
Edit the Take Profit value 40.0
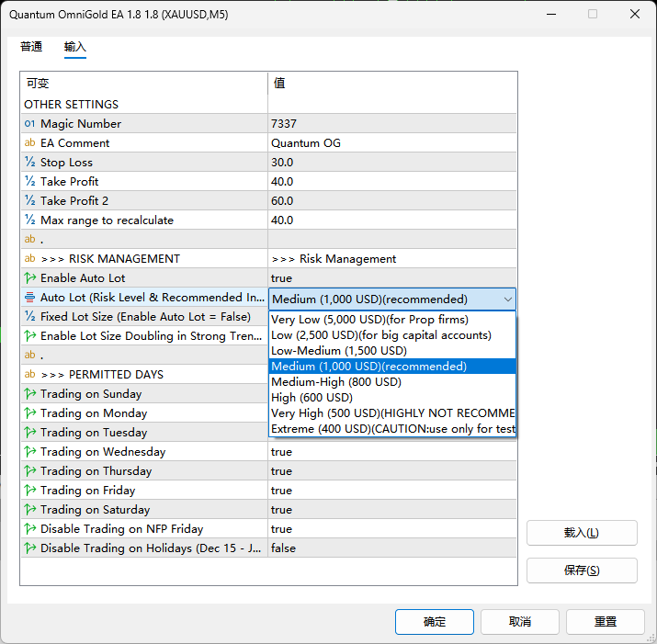(x=391, y=181)
